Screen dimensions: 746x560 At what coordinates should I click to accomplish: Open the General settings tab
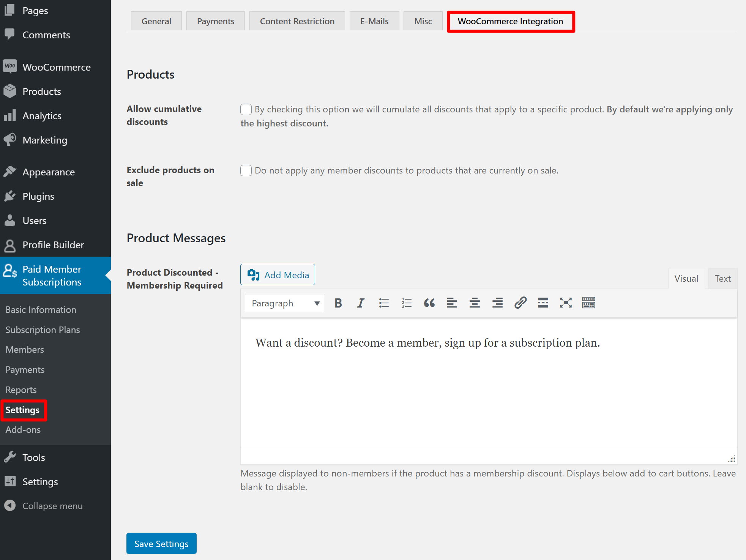click(156, 21)
